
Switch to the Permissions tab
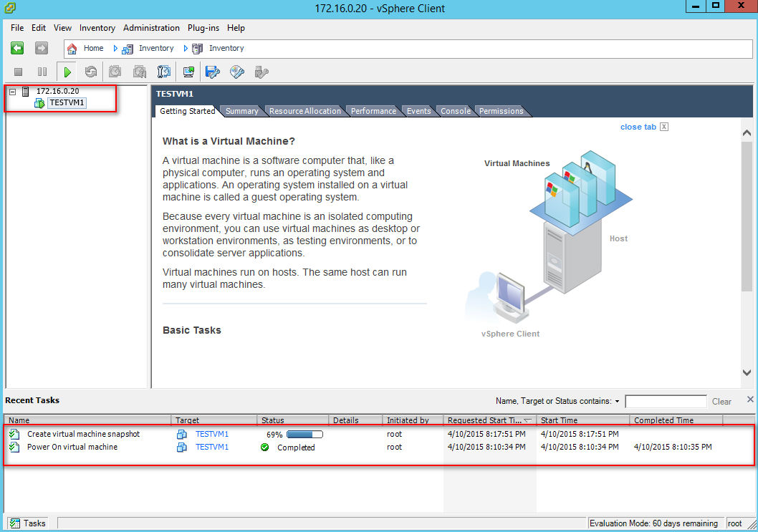tap(502, 111)
